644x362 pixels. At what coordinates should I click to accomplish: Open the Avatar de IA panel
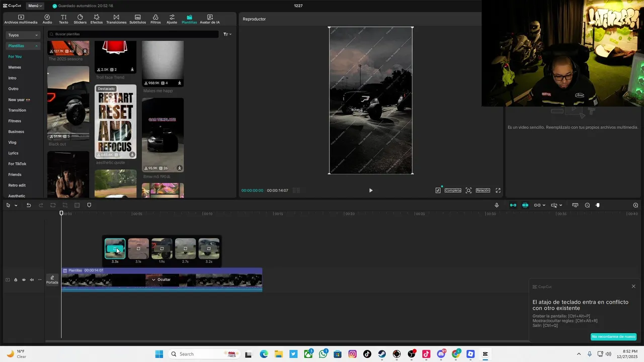pyautogui.click(x=210, y=19)
